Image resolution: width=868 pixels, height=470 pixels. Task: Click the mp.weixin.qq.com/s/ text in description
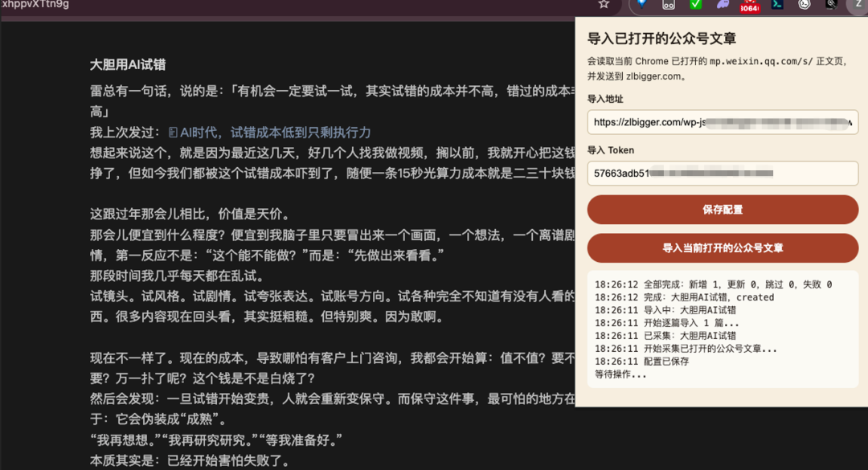pos(761,61)
